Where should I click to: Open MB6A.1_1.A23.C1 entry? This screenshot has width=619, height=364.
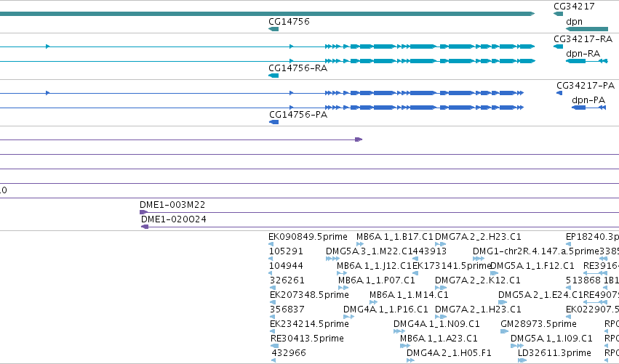(439, 339)
